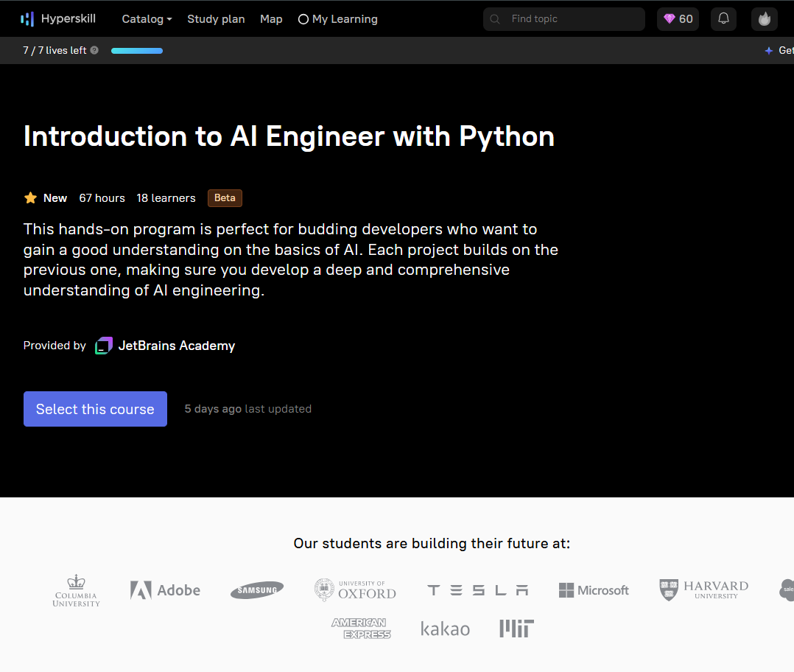
Task: Open the gems balance showing 60
Action: (678, 19)
